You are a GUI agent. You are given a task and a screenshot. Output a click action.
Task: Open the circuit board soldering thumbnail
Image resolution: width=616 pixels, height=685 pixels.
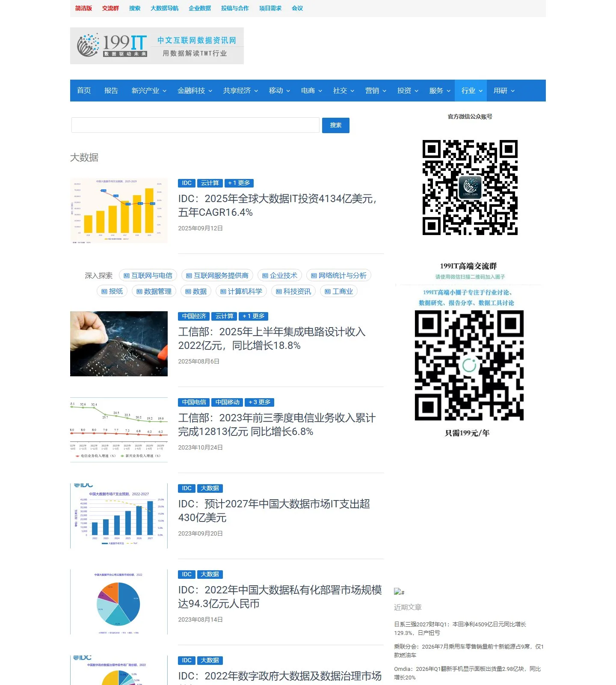point(119,344)
